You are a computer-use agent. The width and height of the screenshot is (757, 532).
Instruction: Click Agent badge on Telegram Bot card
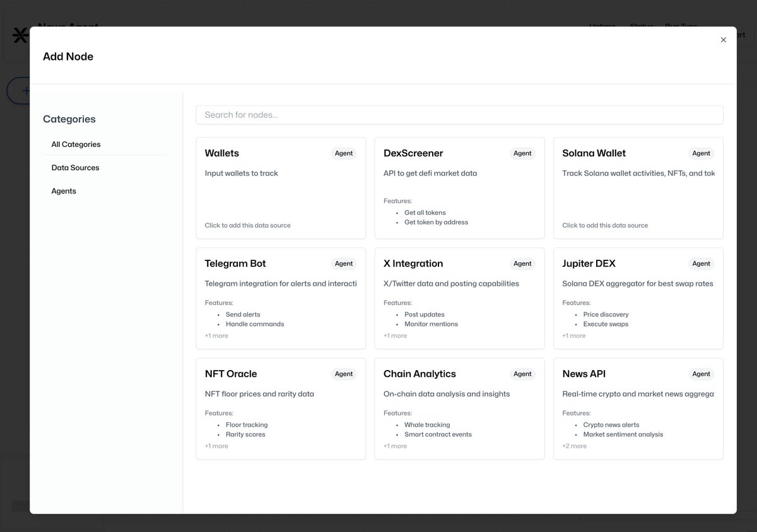[x=344, y=263]
